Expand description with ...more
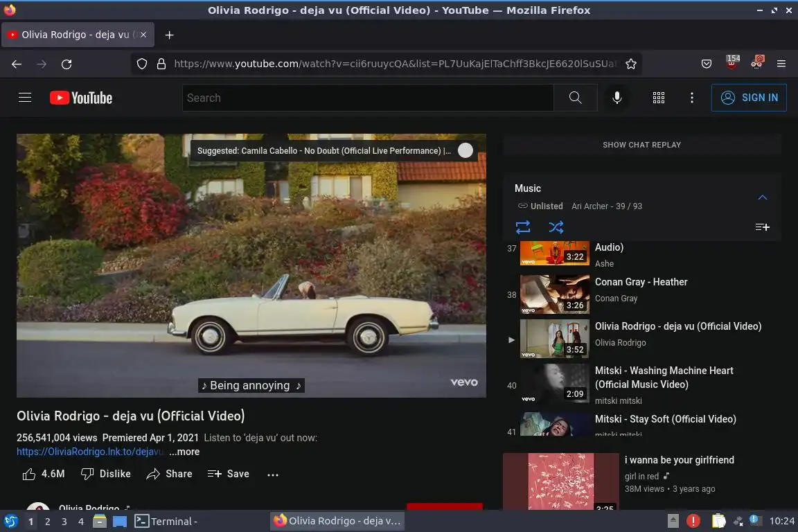 click(184, 452)
